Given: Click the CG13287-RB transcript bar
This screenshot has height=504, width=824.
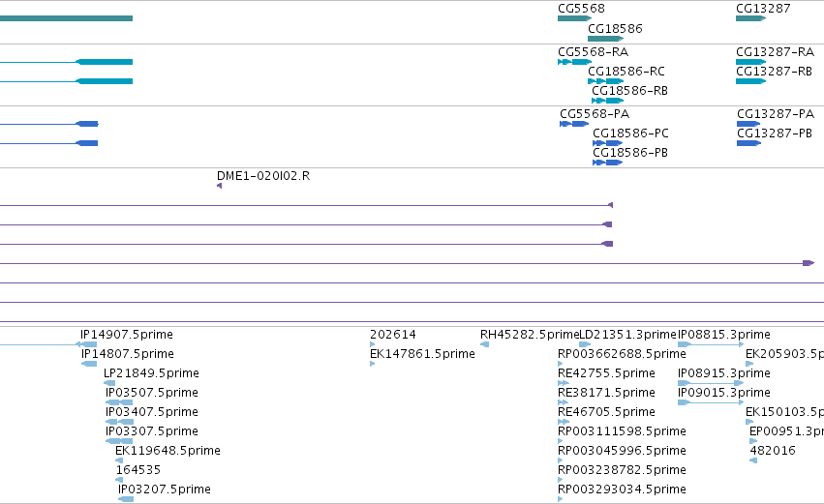Looking at the screenshot, I should (x=751, y=81).
